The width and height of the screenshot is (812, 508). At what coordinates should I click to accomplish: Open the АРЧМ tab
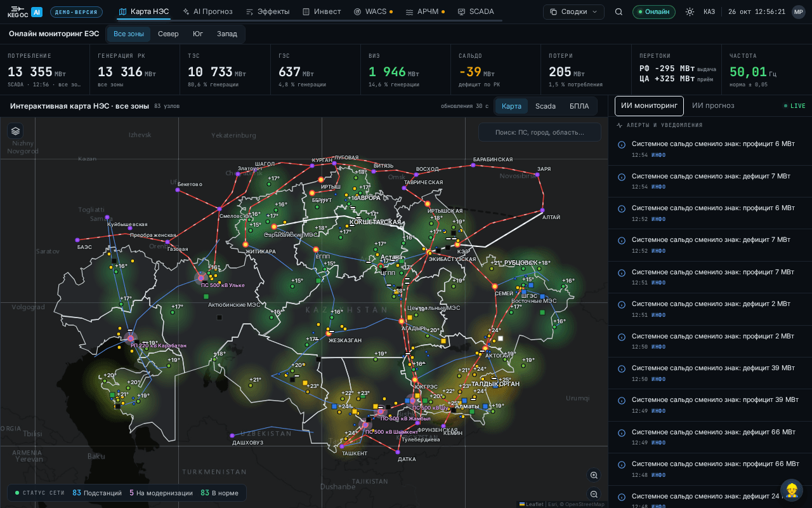pyautogui.click(x=425, y=11)
